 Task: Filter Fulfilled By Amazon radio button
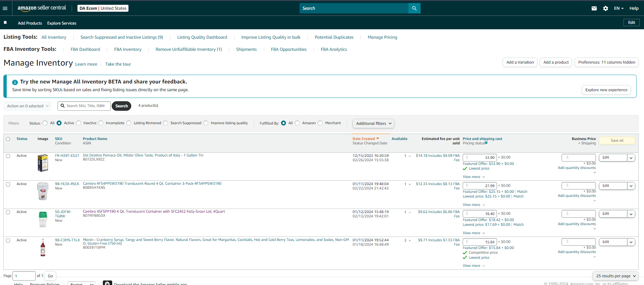297,123
